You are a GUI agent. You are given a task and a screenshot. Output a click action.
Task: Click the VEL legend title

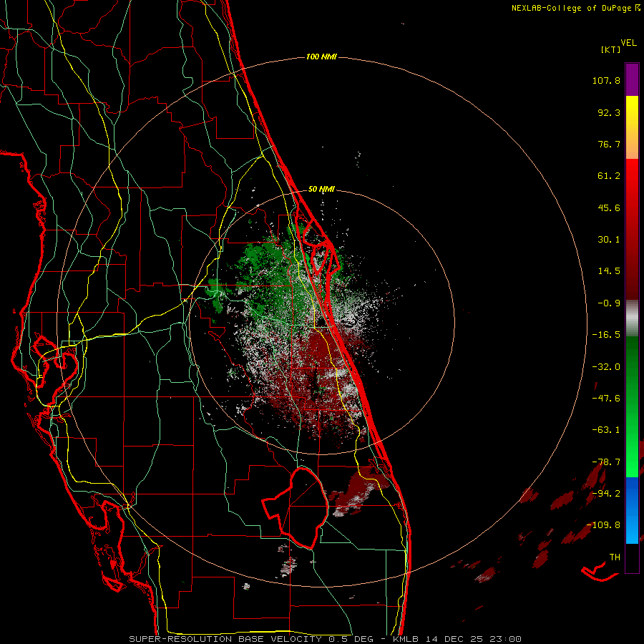click(628, 43)
